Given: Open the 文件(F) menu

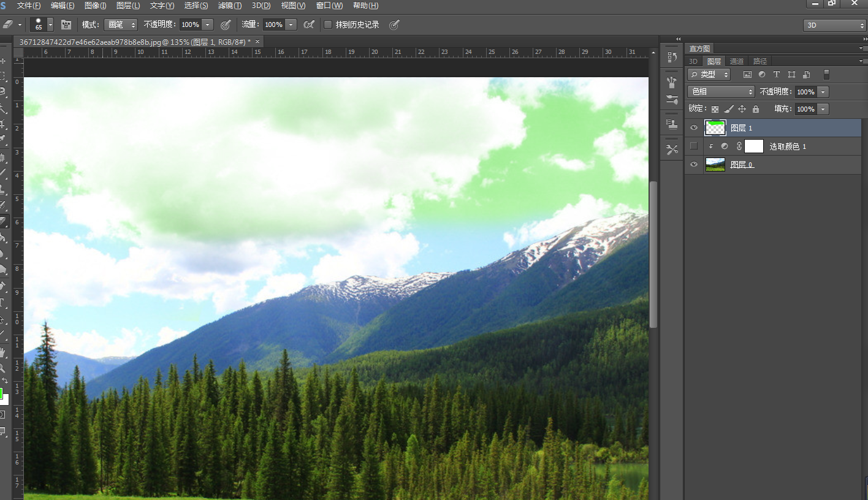Looking at the screenshot, I should (x=29, y=6).
